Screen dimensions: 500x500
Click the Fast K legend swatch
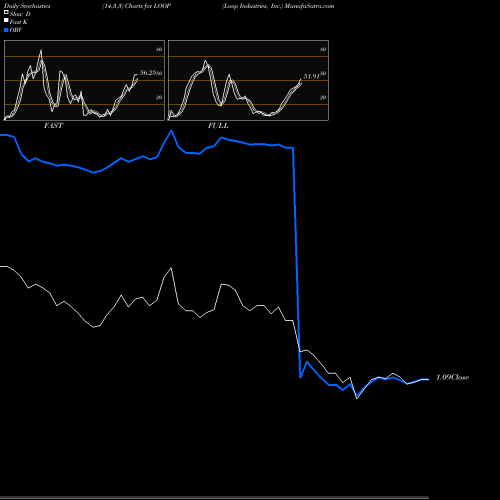click(x=6, y=21)
